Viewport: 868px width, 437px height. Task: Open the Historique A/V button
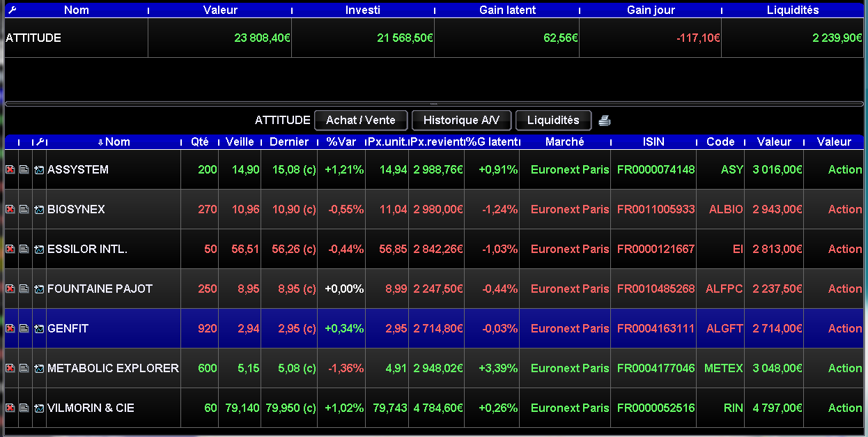tap(461, 120)
